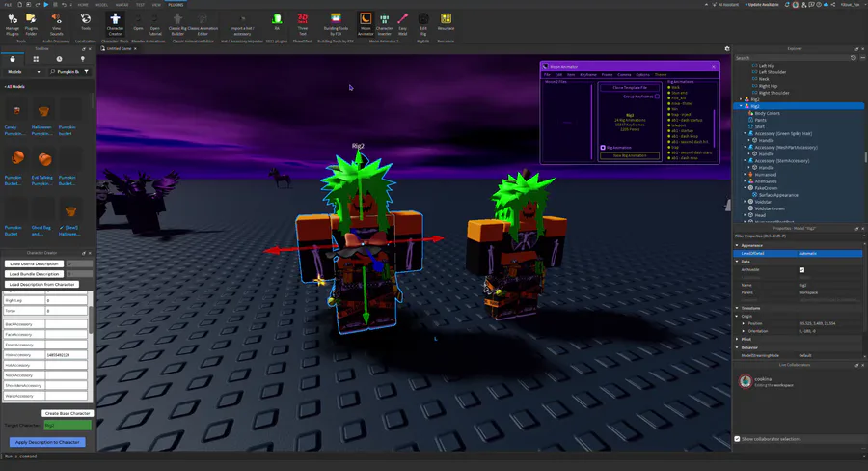
Task: Click the Explorer filter history icon
Action: (x=854, y=58)
